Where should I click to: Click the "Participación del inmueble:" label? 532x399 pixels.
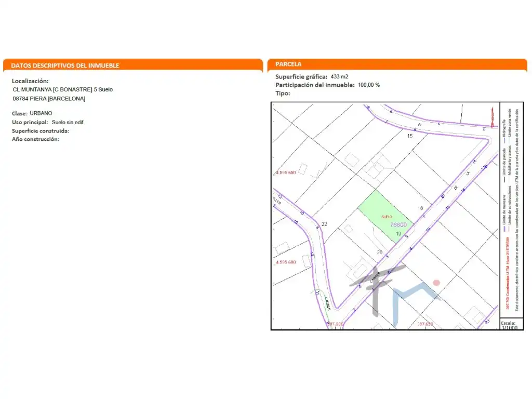coord(315,85)
